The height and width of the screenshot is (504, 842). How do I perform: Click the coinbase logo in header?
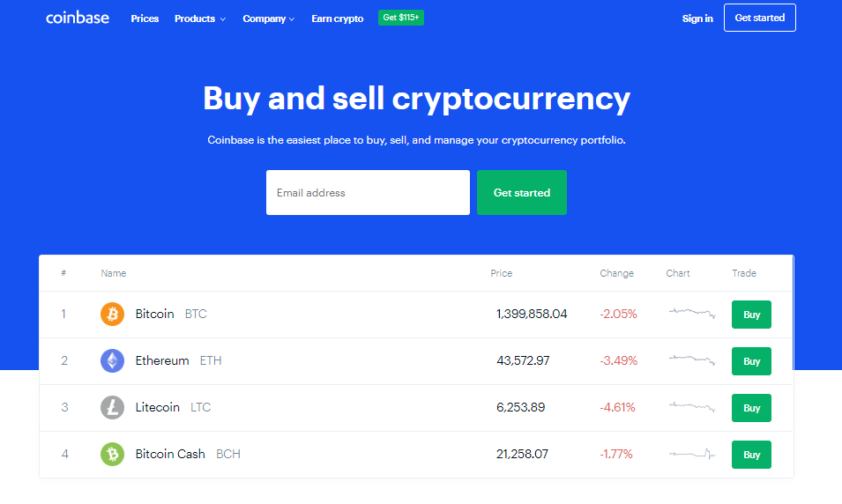coord(78,18)
